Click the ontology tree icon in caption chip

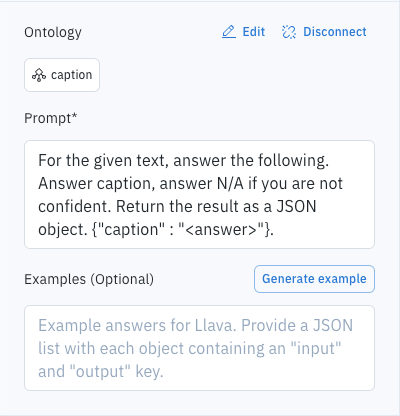coord(39,75)
